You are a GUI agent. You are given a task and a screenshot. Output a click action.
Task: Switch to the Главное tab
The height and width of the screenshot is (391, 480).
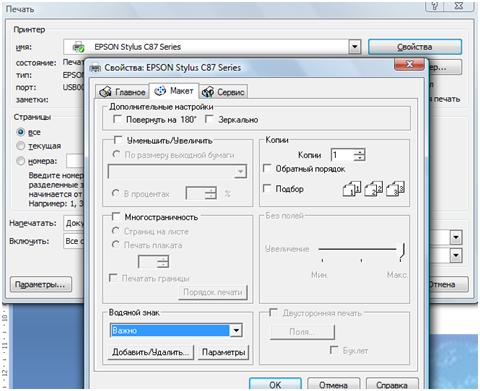(122, 92)
